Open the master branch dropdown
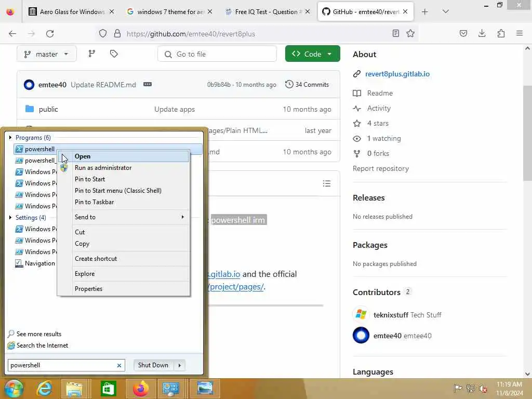532x399 pixels. (46, 54)
